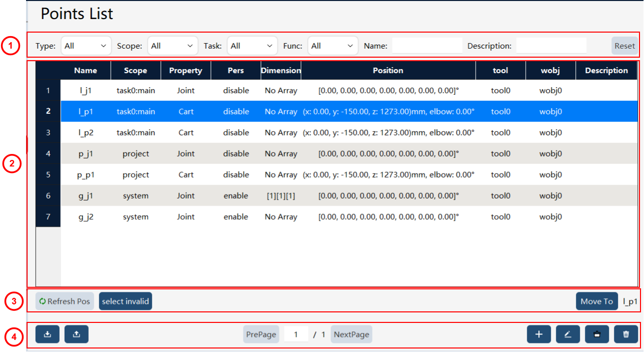Click the Scope column header
The image size is (644, 352).
(136, 71)
